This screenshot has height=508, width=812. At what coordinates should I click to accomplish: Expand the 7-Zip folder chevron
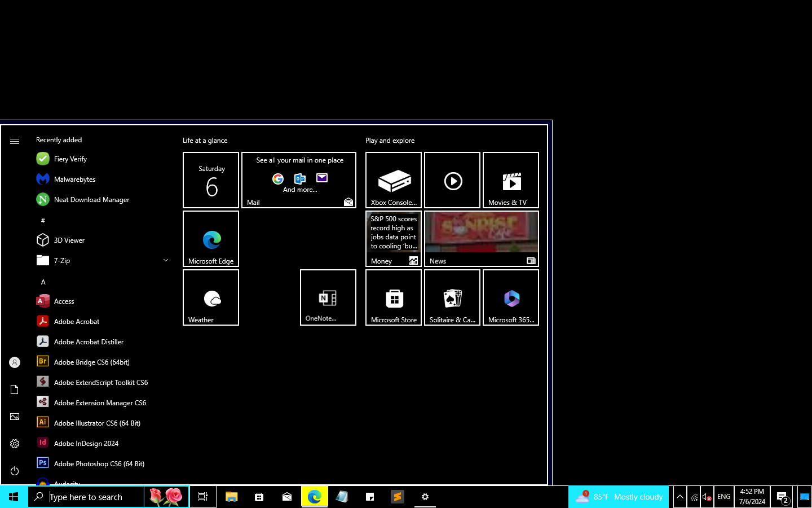click(166, 261)
